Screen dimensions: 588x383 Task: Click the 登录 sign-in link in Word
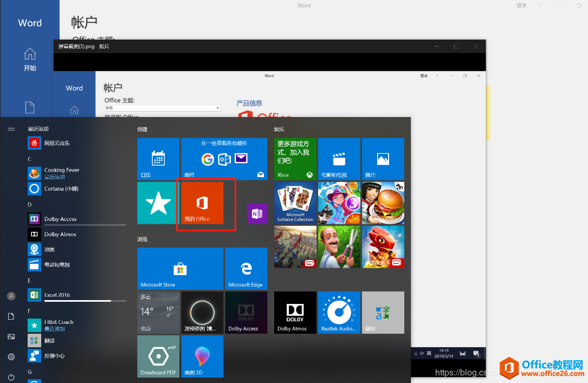pos(521,5)
